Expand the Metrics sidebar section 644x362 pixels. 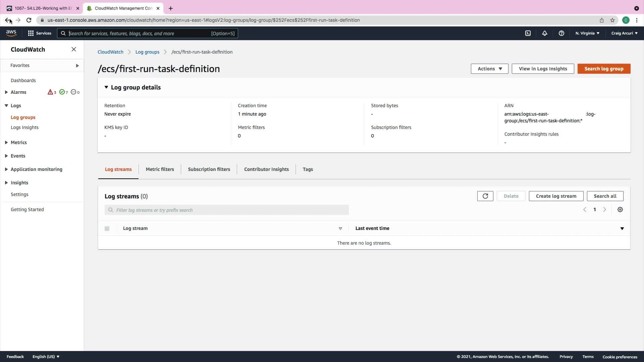tap(6, 142)
